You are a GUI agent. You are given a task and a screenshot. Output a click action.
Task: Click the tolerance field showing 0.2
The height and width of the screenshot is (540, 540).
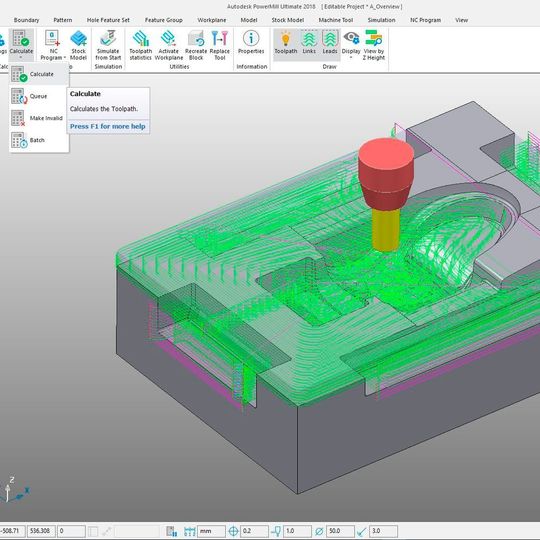(254, 531)
